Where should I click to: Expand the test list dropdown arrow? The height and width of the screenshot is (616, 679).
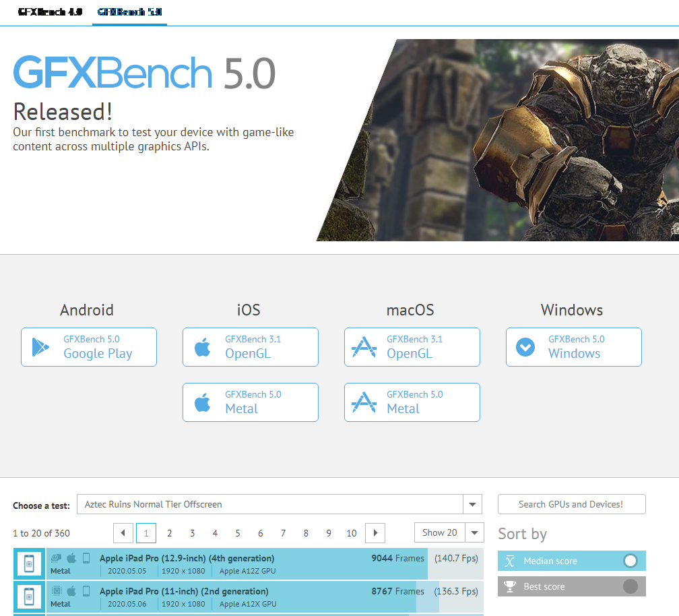472,504
